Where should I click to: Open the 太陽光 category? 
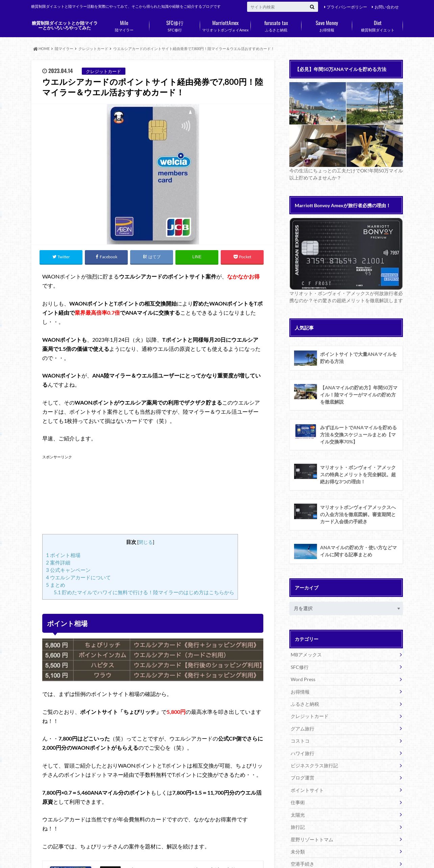(x=346, y=815)
